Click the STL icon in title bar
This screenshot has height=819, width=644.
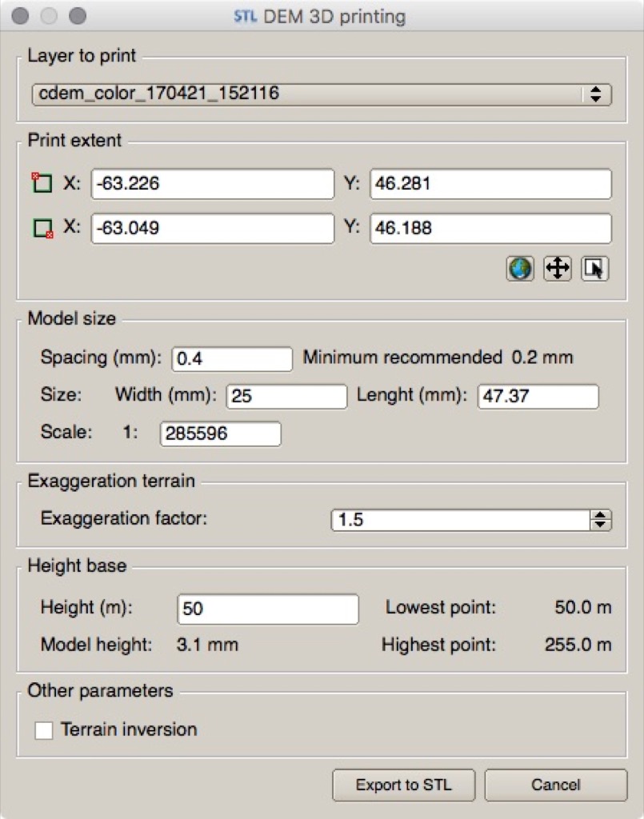(x=246, y=17)
